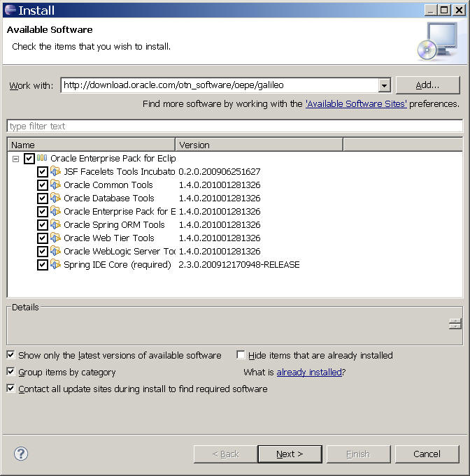Click the Oracle Database Tools feature icon

point(55,198)
